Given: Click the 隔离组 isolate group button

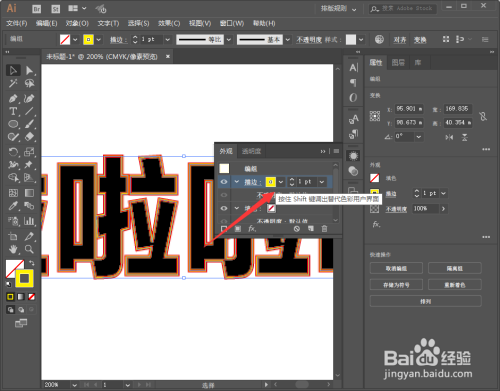Looking at the screenshot, I should click(455, 268).
